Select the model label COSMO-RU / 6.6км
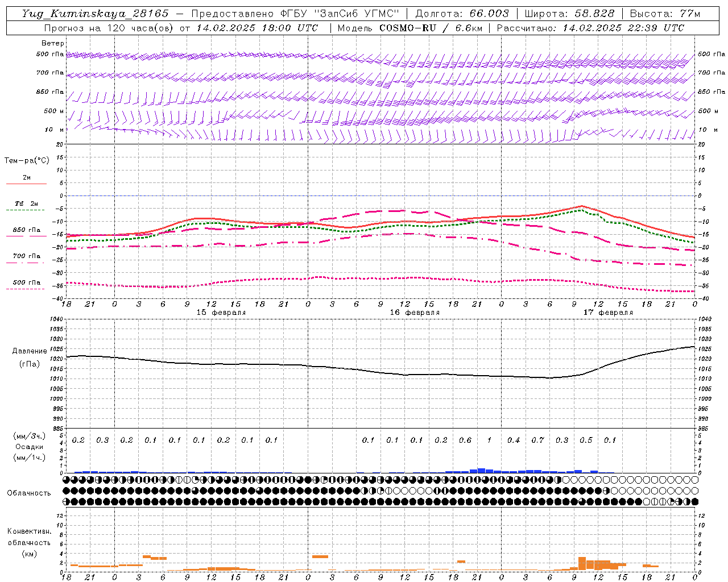 pos(431,28)
